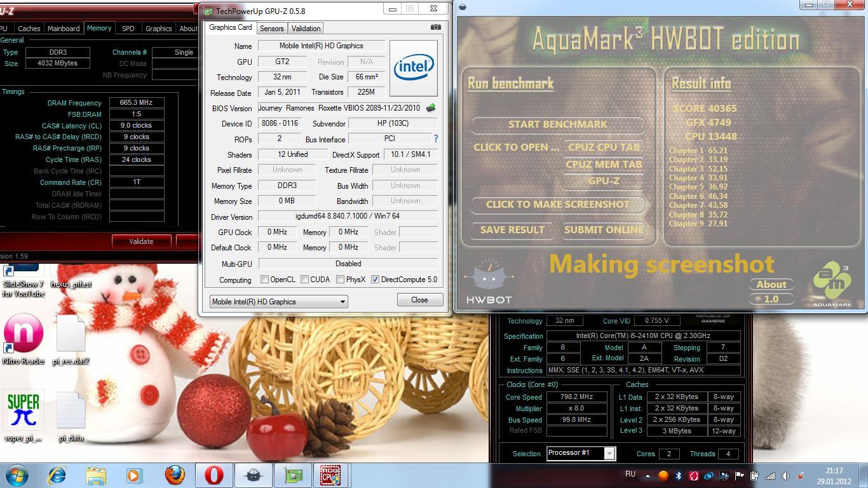Open the Mobile Intel HD Graphics card dropdown

278,302
